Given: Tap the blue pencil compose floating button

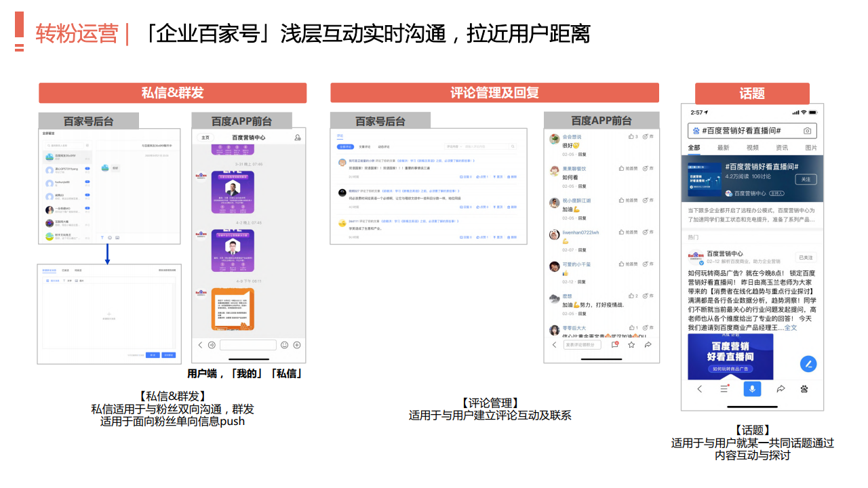Looking at the screenshot, I should pyautogui.click(x=808, y=364).
